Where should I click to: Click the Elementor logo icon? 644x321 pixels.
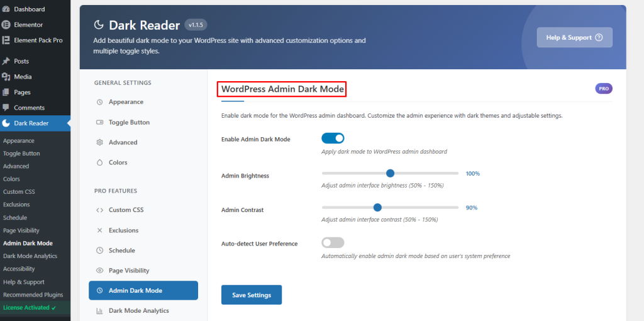(x=6, y=25)
